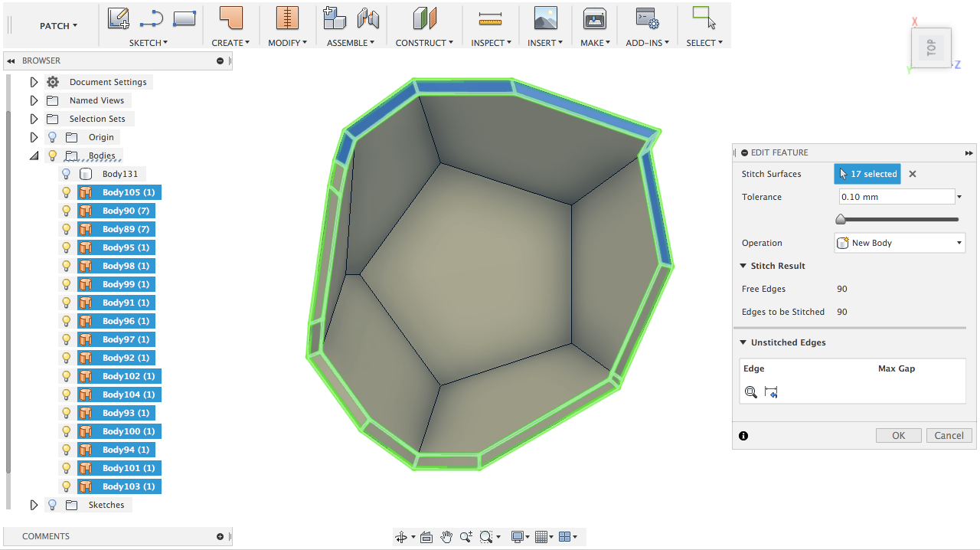The width and height of the screenshot is (980, 550).
Task: Toggle visibility bulb of Body105 (1)
Action: (x=66, y=192)
